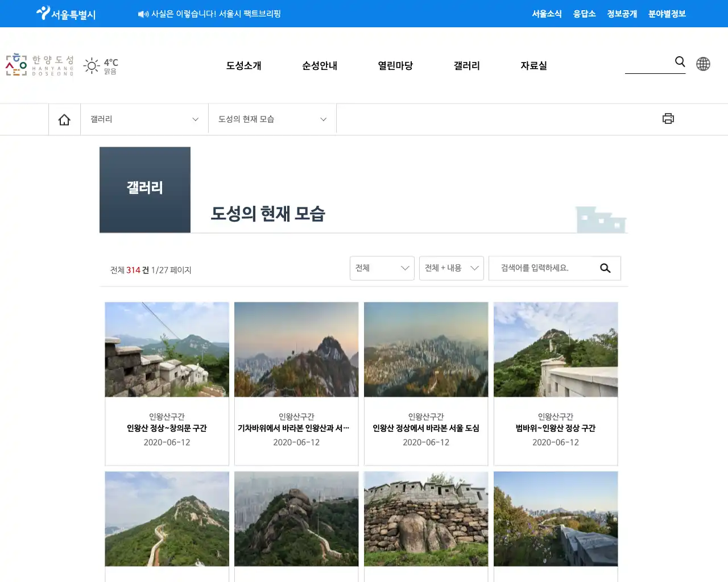Click the weather icon showing 4°C
The image size is (728, 582).
[x=92, y=66]
